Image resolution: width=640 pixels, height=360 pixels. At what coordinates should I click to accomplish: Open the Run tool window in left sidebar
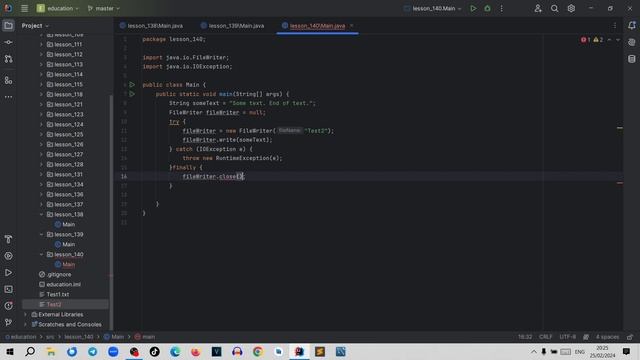tap(8, 273)
